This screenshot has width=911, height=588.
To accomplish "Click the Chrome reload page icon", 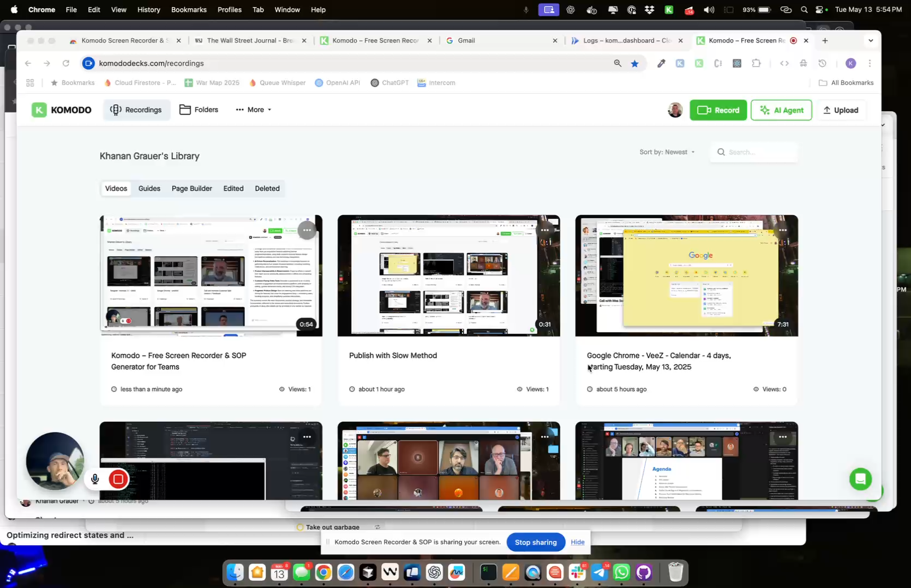I will [66, 63].
